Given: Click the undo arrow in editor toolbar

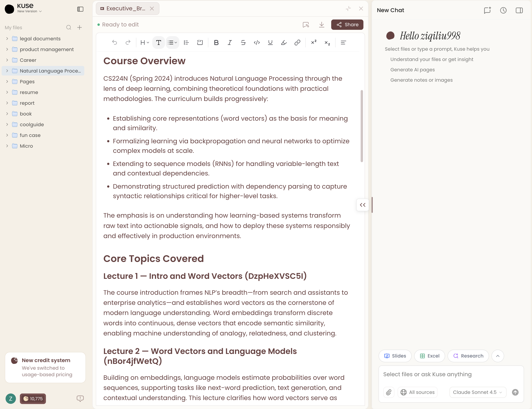Looking at the screenshot, I should 115,43.
